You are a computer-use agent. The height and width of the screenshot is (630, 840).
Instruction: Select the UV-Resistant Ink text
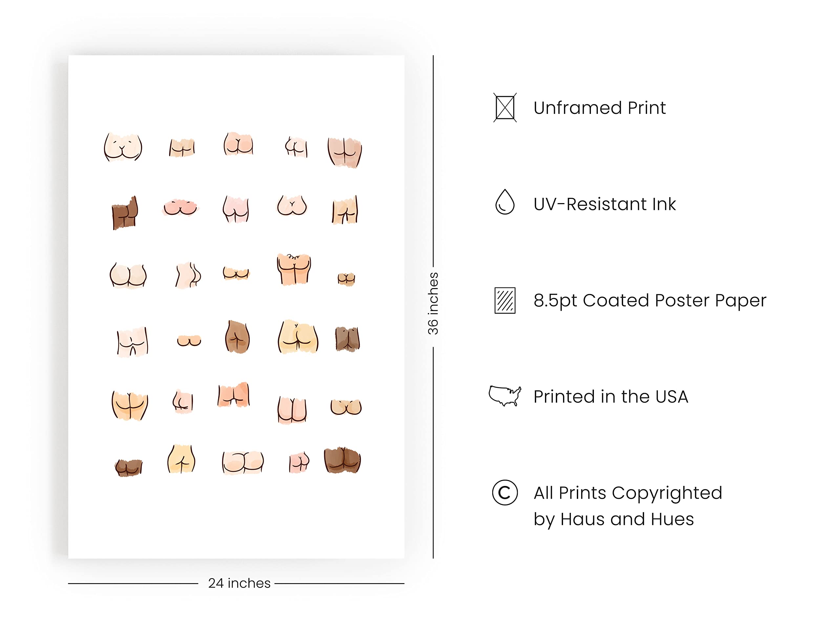pyautogui.click(x=604, y=204)
